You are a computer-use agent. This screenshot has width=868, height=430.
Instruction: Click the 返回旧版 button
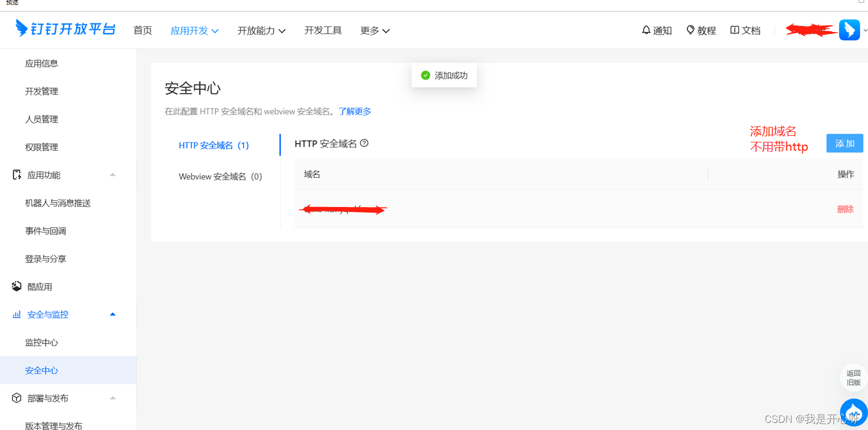[854, 378]
